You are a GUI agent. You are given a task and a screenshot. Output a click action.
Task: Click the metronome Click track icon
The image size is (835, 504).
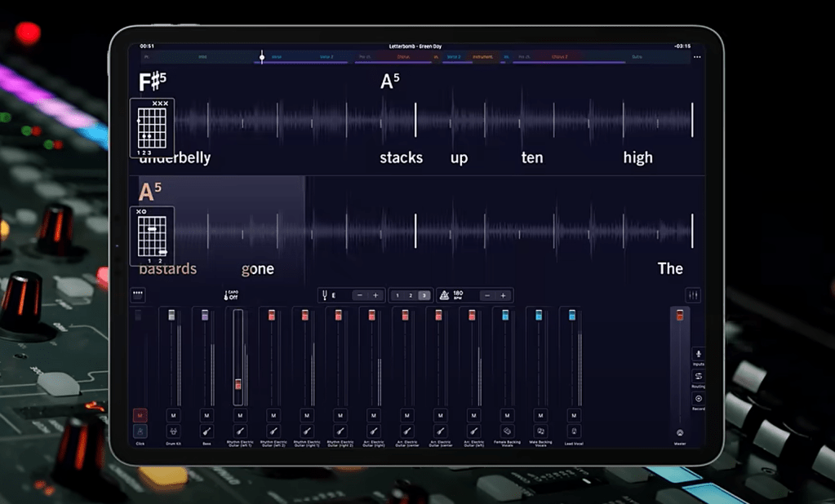[x=140, y=431]
